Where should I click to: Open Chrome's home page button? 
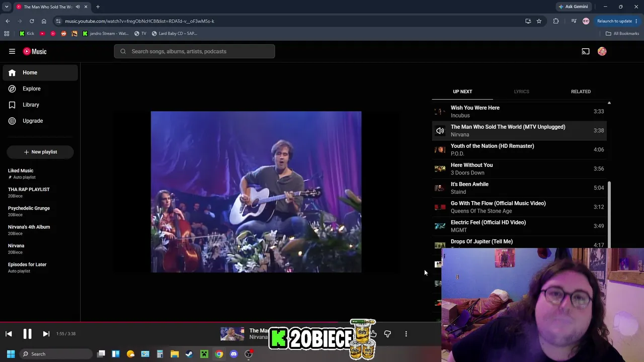(x=44, y=21)
